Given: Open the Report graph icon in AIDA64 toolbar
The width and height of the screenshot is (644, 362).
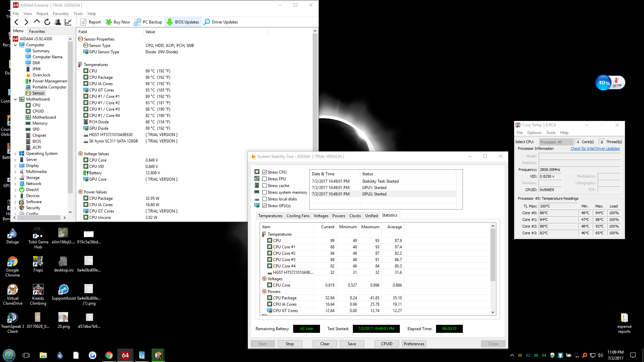Looking at the screenshot, I should (68, 22).
